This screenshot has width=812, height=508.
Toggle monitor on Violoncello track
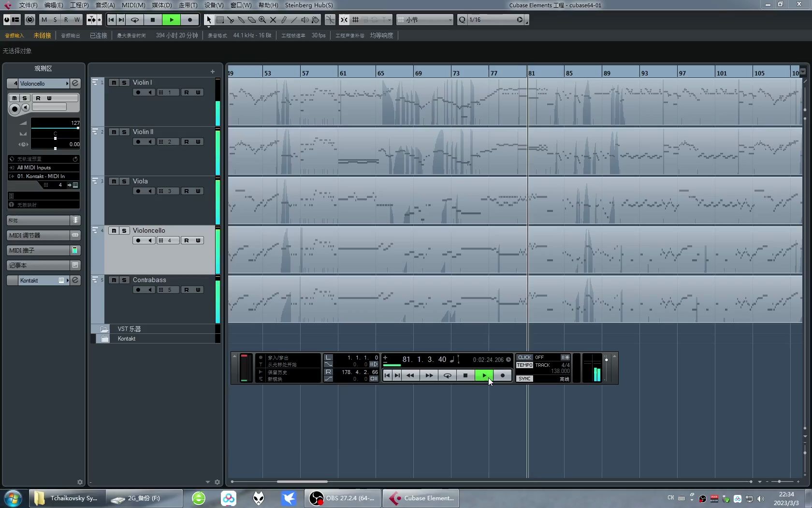(x=150, y=240)
